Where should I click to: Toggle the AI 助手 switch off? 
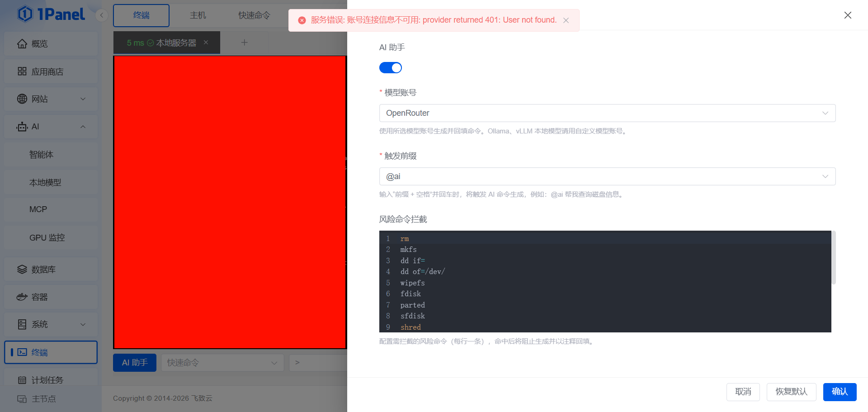coord(390,68)
